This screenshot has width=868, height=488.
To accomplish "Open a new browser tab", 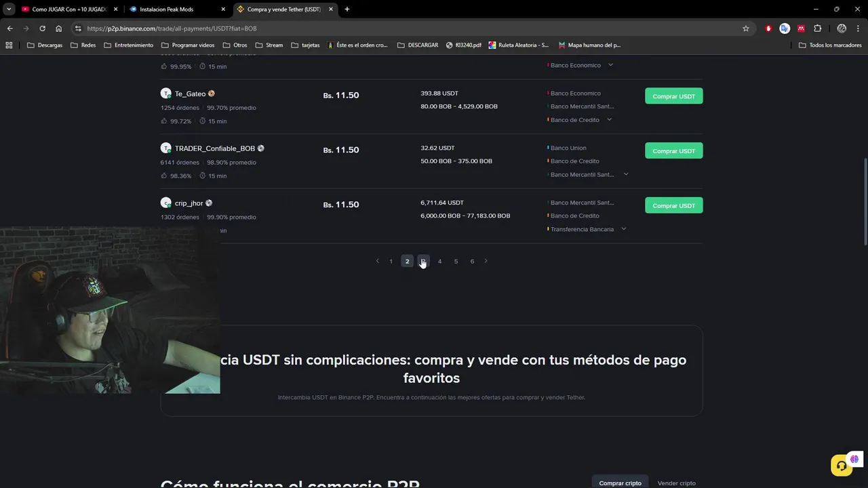I will click(x=347, y=9).
